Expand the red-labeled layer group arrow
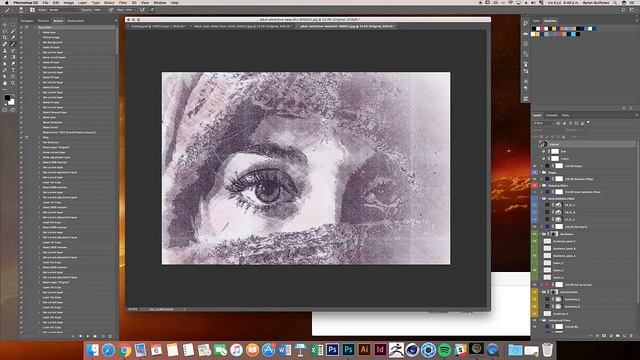The height and width of the screenshot is (360, 640). pos(541,185)
